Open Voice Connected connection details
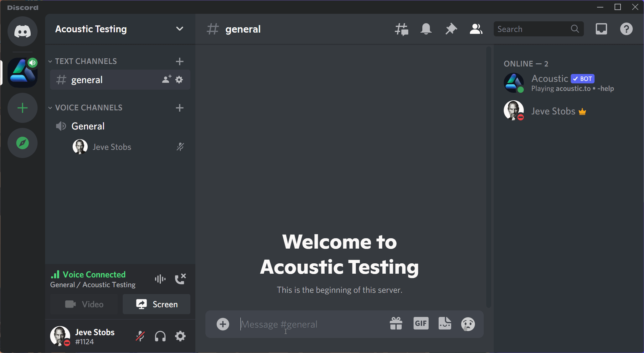 tap(88, 275)
